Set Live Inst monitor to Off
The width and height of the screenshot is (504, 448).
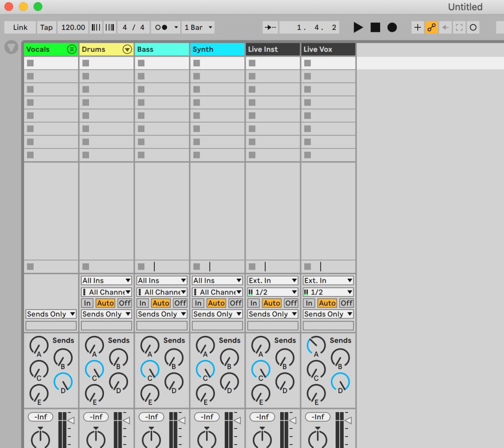[x=291, y=303]
